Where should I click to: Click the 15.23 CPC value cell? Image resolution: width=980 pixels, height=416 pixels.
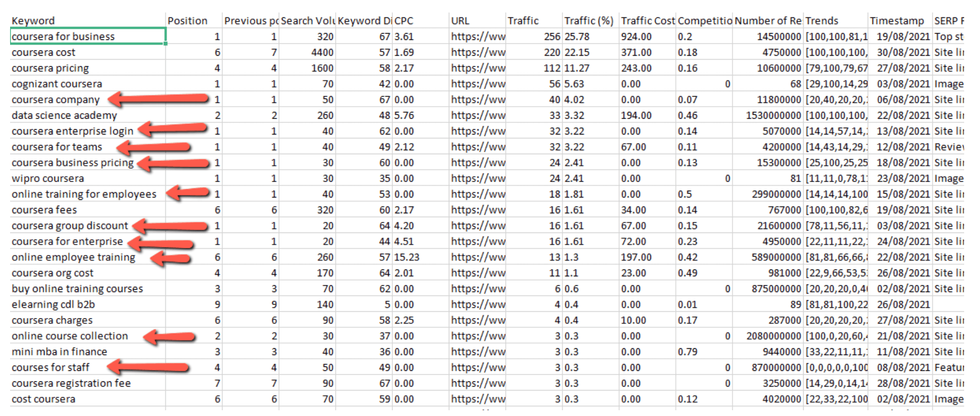click(406, 257)
